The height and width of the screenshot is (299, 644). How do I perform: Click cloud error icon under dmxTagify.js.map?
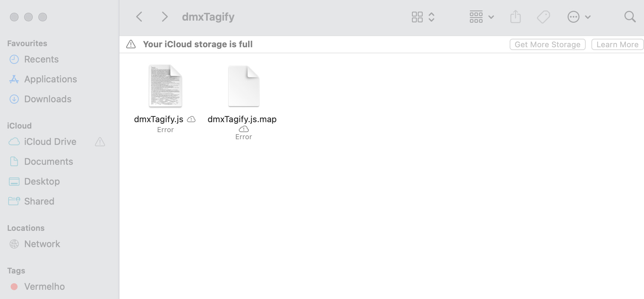244,129
